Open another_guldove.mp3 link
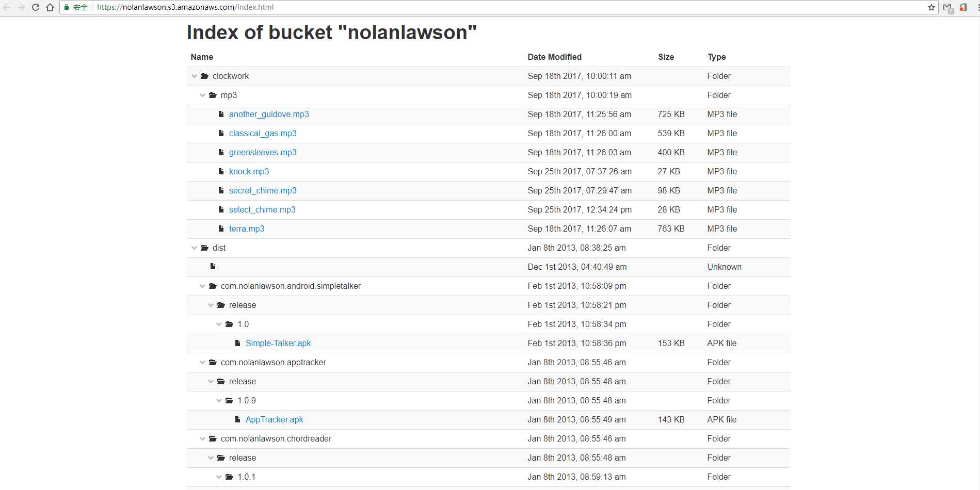This screenshot has height=490, width=980. tap(269, 114)
